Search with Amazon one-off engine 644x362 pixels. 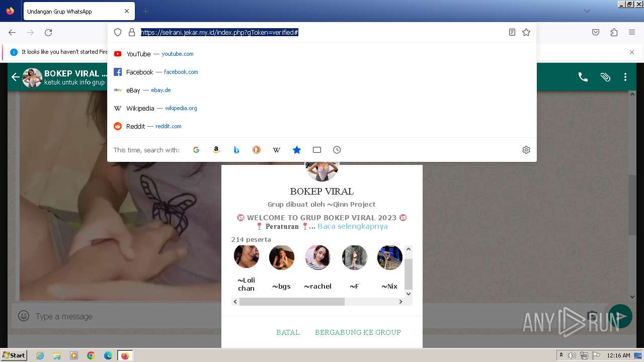(216, 150)
